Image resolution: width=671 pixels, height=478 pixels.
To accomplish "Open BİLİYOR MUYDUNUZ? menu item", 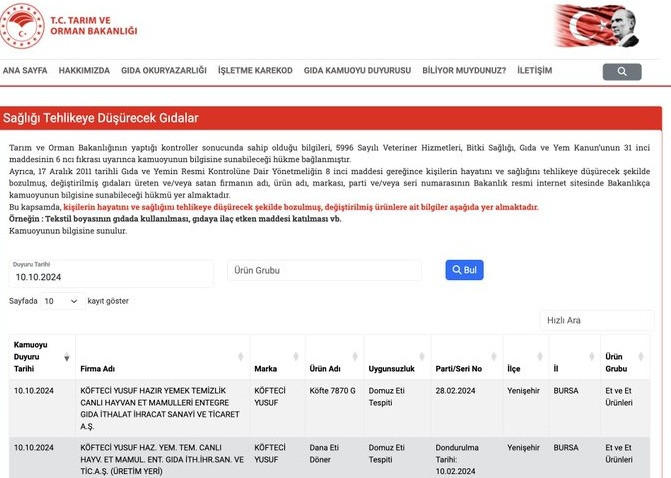I will point(464,71).
